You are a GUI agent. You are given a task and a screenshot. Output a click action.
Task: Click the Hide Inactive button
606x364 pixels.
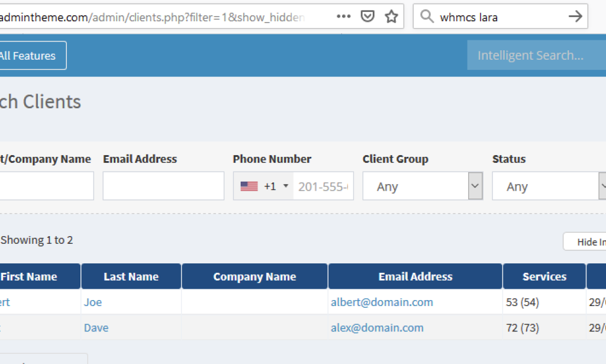pyautogui.click(x=591, y=241)
